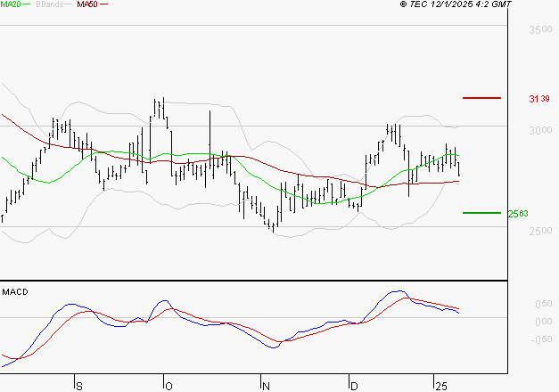
Task: Click the 2500 price axis label
Action: [x=540, y=232]
